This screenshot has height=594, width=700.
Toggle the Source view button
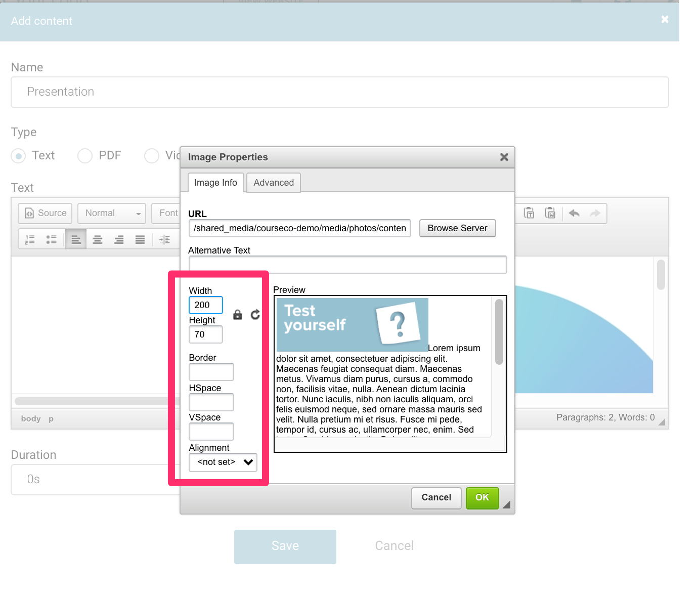[x=46, y=213]
